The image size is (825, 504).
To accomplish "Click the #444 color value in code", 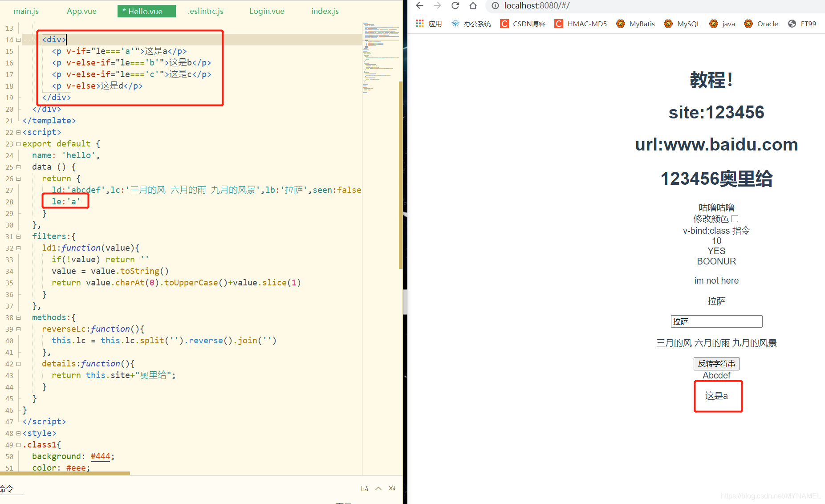I will pos(100,456).
